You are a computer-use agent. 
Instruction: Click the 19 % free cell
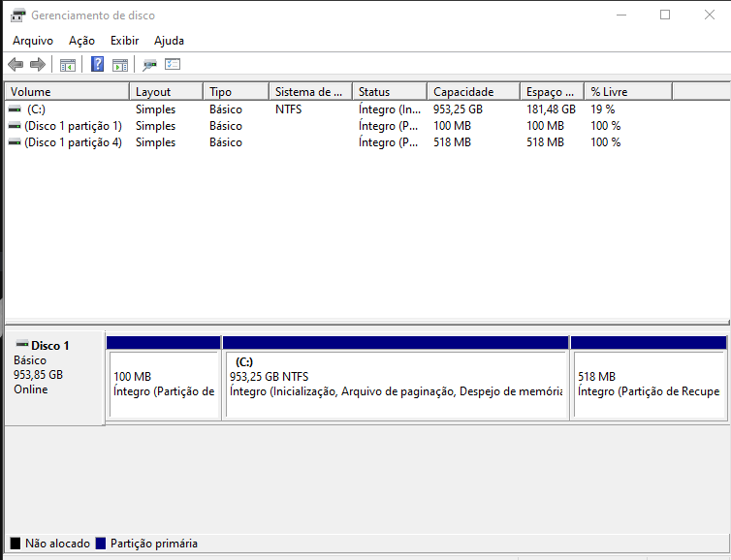click(603, 109)
